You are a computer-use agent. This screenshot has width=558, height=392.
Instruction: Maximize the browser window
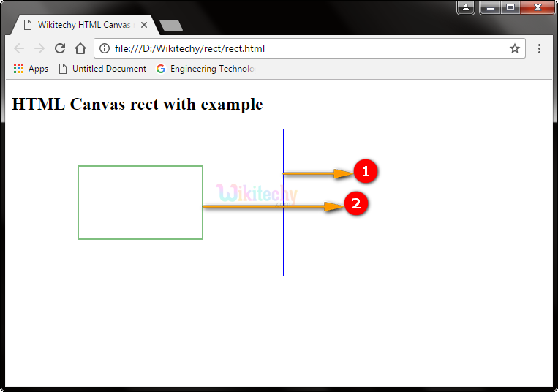510,7
